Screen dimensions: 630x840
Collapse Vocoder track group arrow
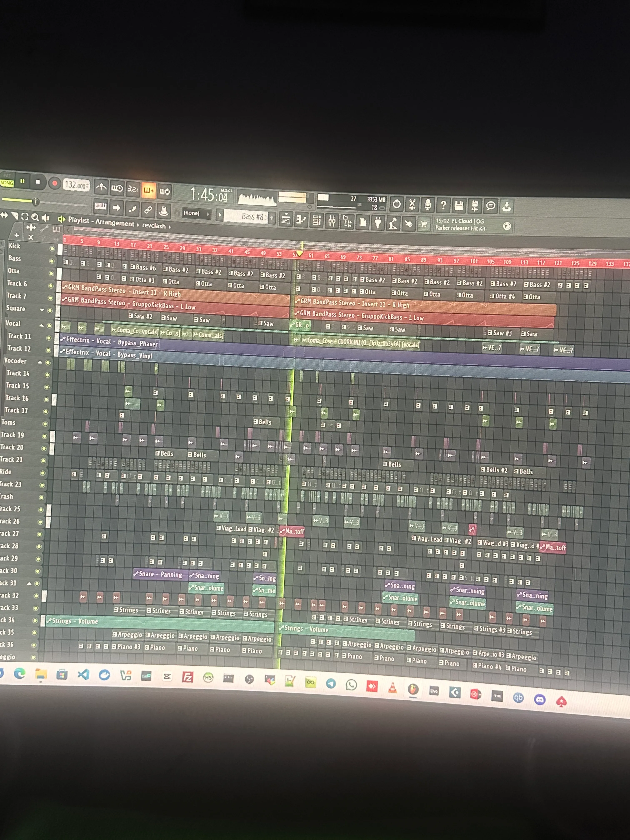tap(40, 363)
